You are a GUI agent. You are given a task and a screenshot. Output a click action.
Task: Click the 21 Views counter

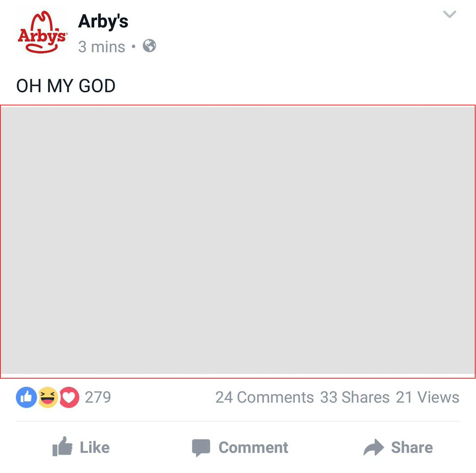(428, 397)
